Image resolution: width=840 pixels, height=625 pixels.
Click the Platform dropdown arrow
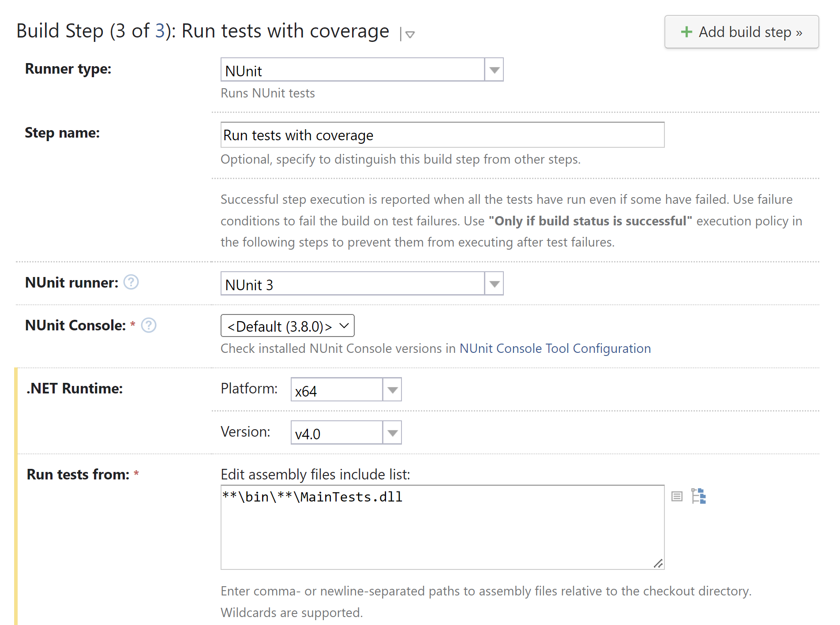tap(392, 389)
